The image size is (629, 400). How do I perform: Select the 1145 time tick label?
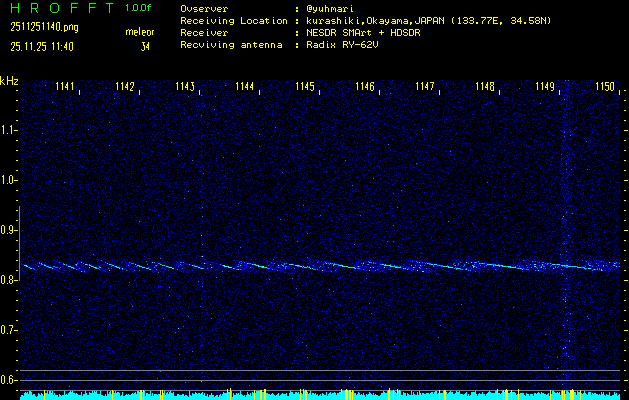click(x=305, y=88)
